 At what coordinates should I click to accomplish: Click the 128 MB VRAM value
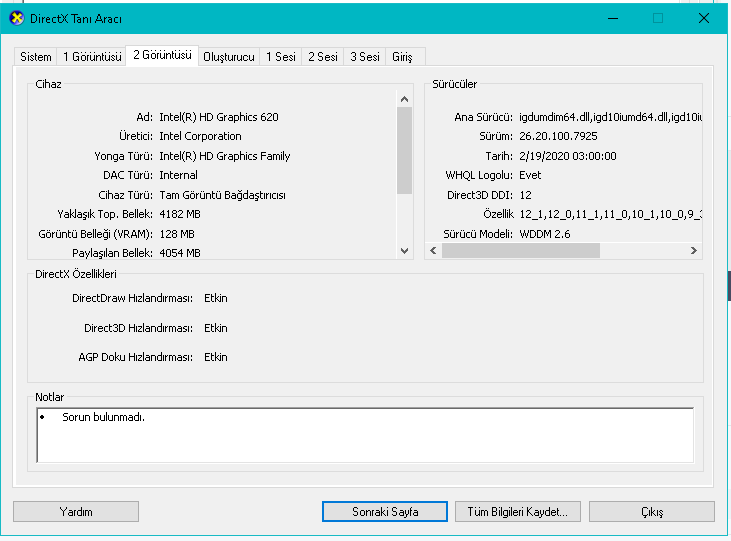[x=177, y=234]
